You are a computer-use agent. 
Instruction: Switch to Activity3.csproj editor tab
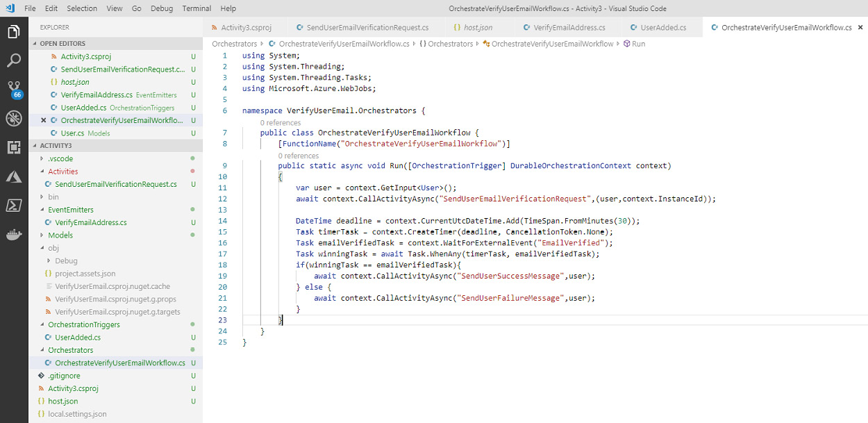(244, 28)
